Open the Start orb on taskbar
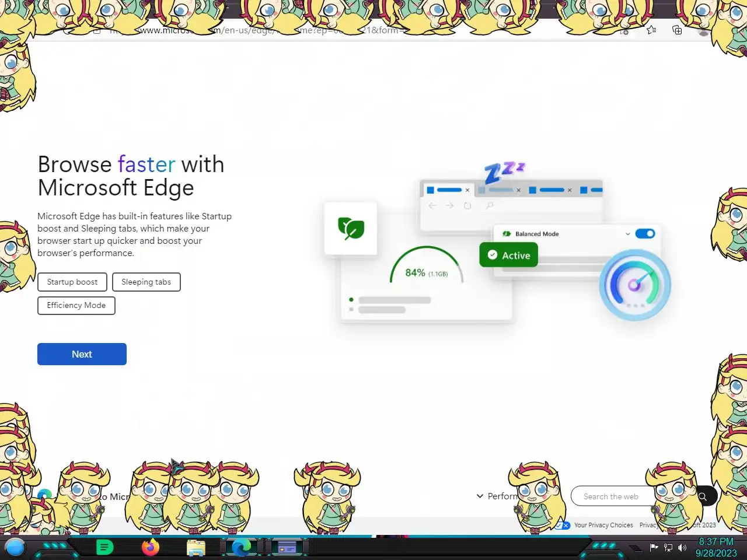Viewport: 747px width, 560px height. pyautogui.click(x=15, y=548)
